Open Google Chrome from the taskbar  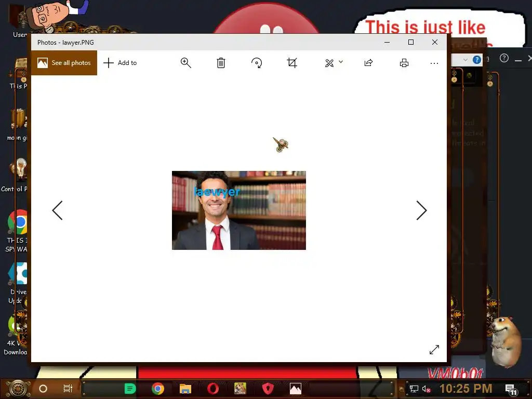(158, 389)
